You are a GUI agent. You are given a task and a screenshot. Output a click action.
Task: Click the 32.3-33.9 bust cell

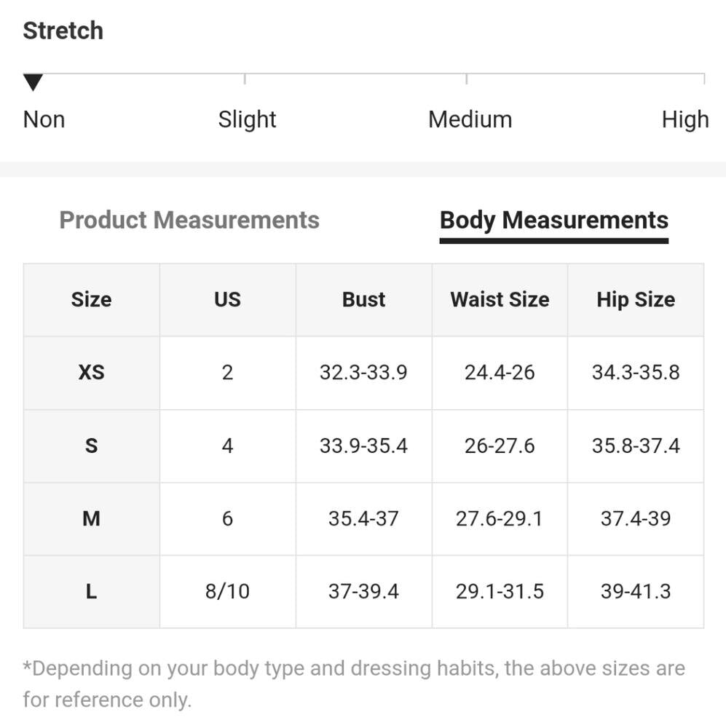click(363, 373)
